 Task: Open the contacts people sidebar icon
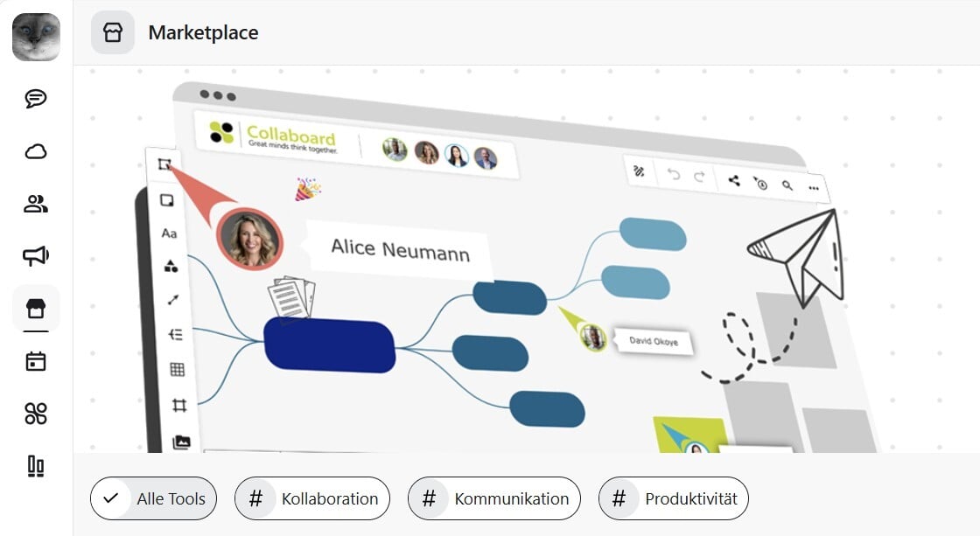[x=36, y=205]
